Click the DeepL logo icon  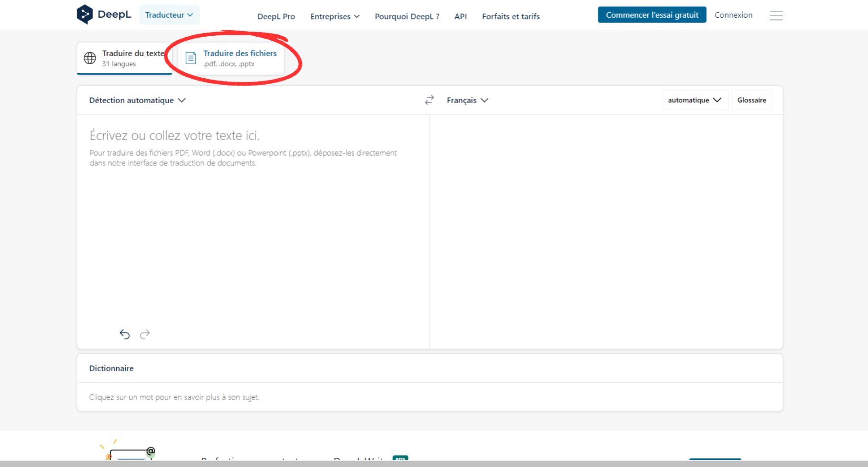click(x=85, y=14)
